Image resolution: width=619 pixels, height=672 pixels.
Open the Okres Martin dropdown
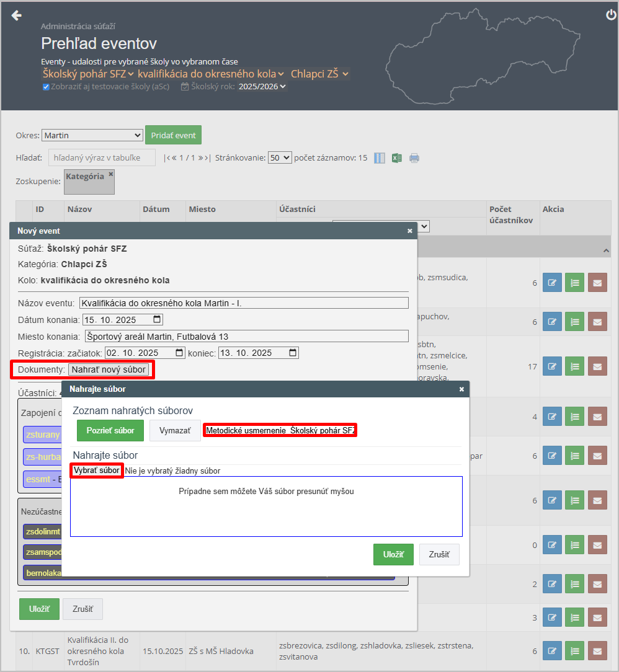[92, 135]
